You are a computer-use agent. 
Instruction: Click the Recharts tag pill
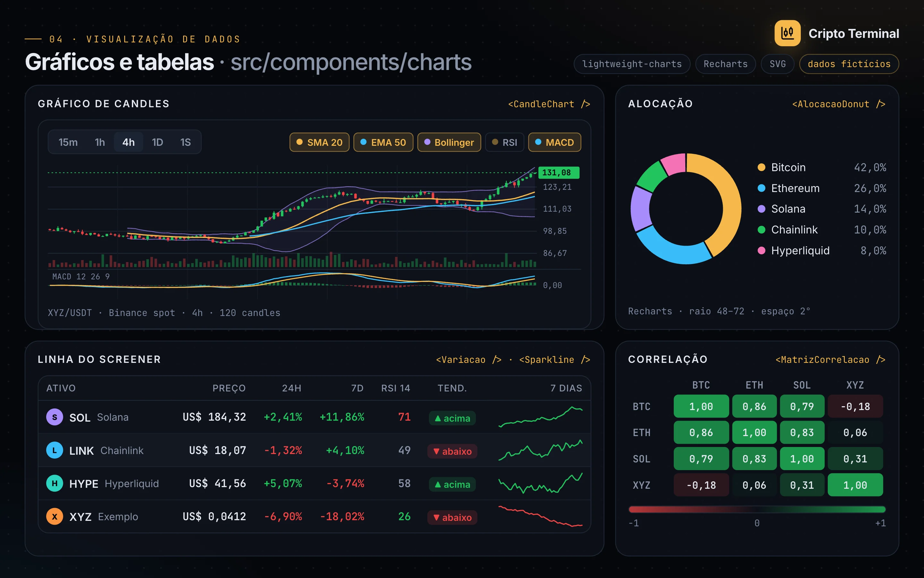(725, 64)
